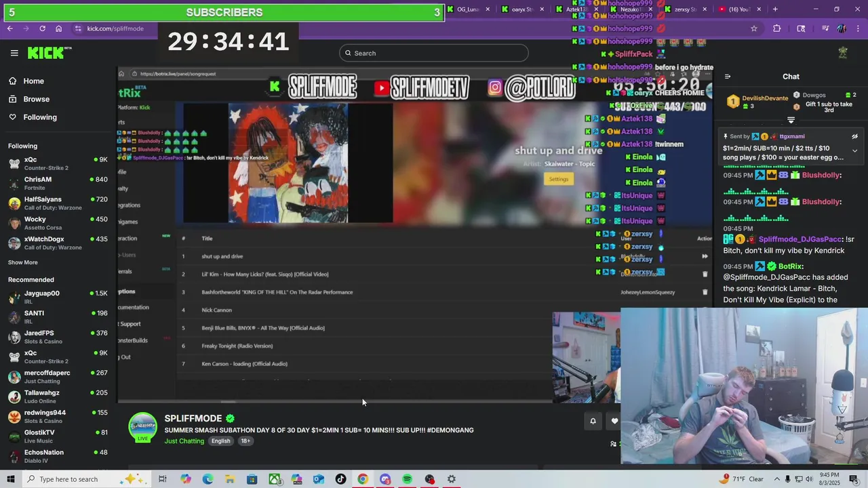The height and width of the screenshot is (488, 868).
Task: Open Jayguap00 recommended channel
Action: (58, 297)
